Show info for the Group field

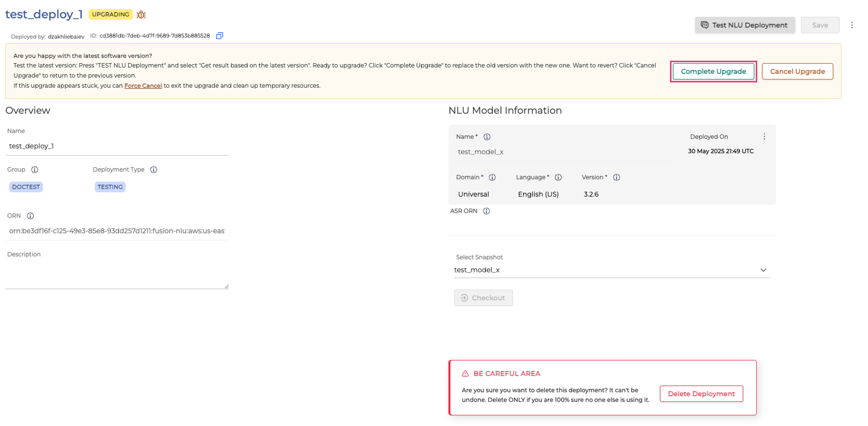[35, 170]
